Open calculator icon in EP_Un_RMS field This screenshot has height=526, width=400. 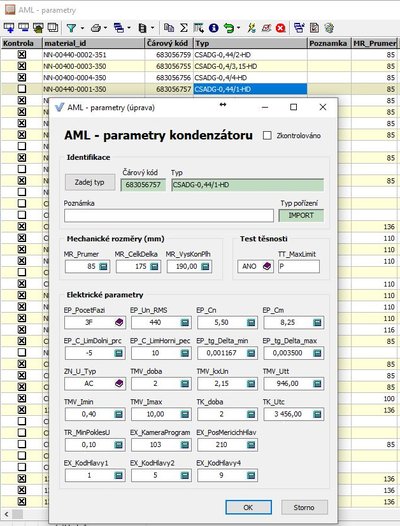[185, 323]
